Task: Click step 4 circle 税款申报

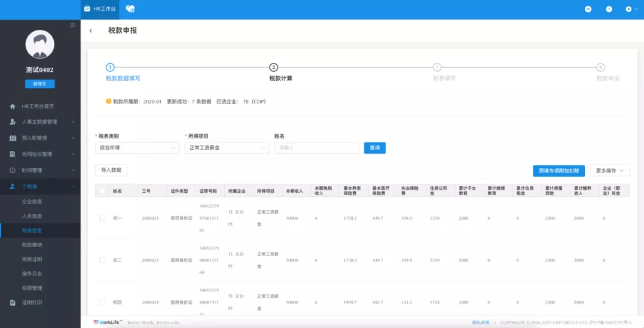Action: (x=600, y=68)
